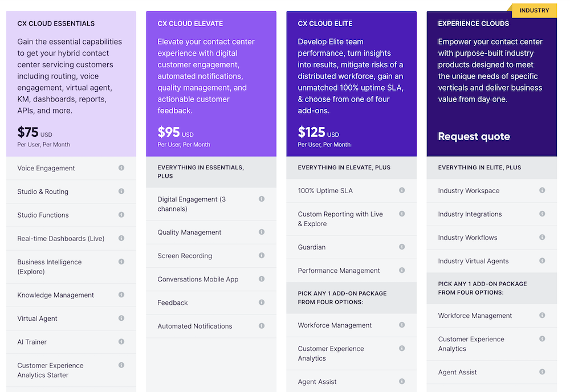Show info for Real-time Dashboards (Live)

[121, 238]
